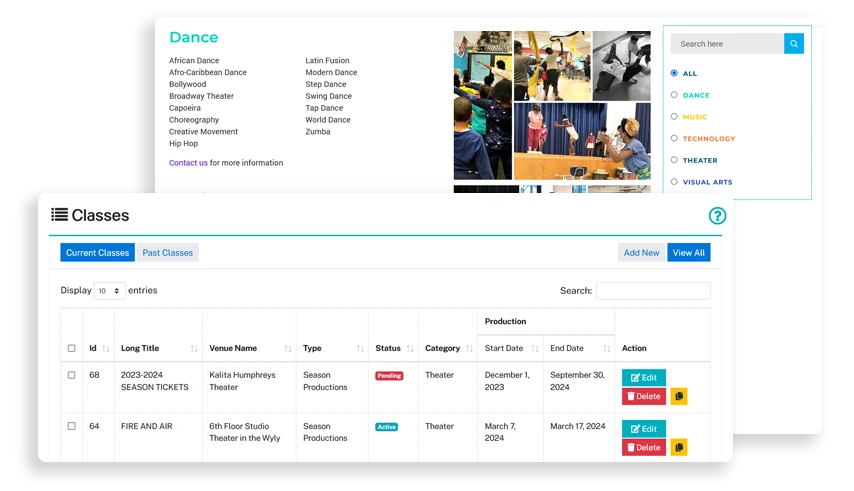Delete the 2023-2024 SEASON TICKETS class
Viewport: 854px width, 491px height.
pos(644,396)
